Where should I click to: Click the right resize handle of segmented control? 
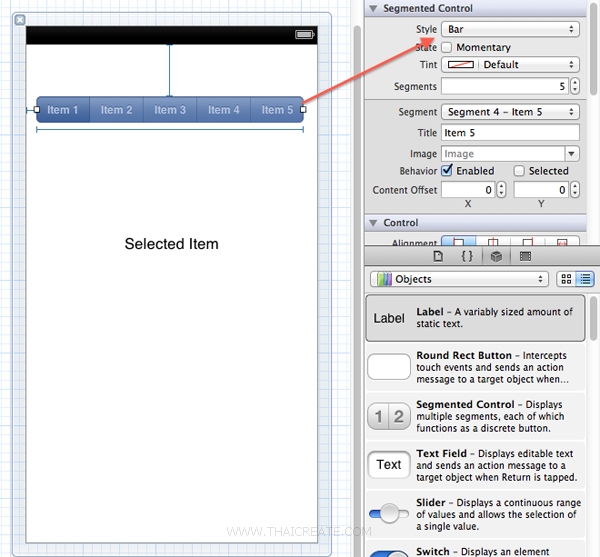coord(303,110)
